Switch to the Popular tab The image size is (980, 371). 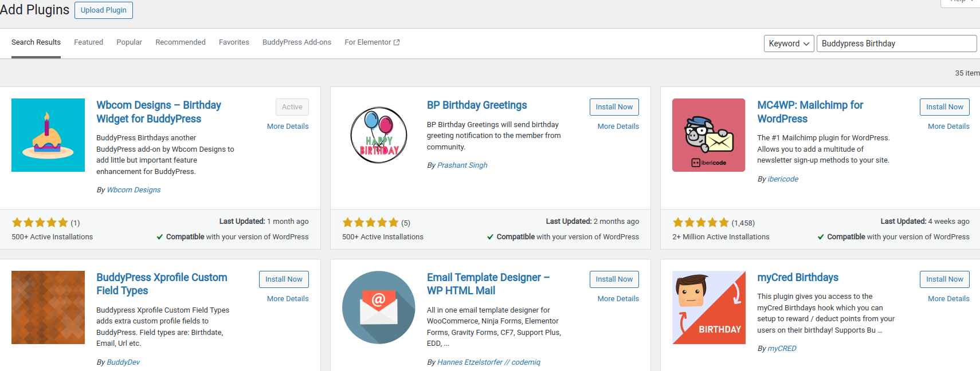pos(129,42)
